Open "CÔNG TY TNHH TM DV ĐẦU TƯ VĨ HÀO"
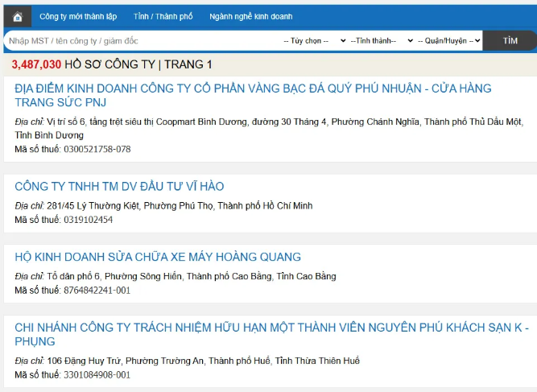 (x=119, y=187)
